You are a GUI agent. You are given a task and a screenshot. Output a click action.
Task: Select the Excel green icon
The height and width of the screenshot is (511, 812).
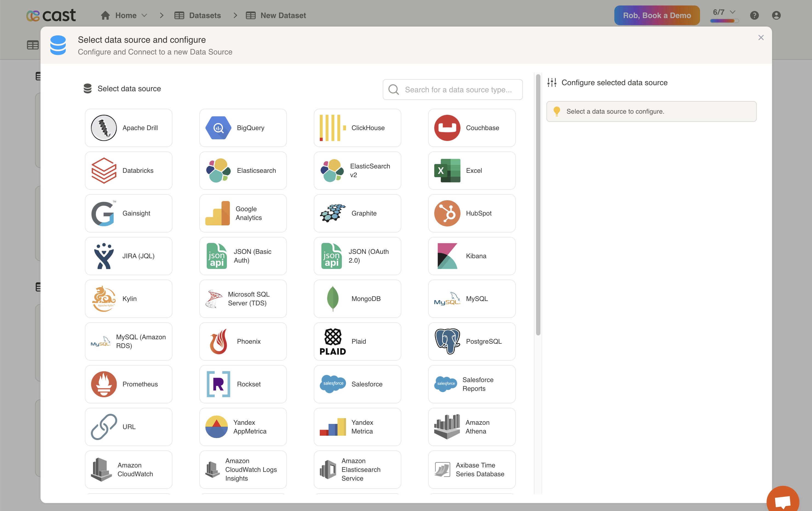[x=447, y=171]
